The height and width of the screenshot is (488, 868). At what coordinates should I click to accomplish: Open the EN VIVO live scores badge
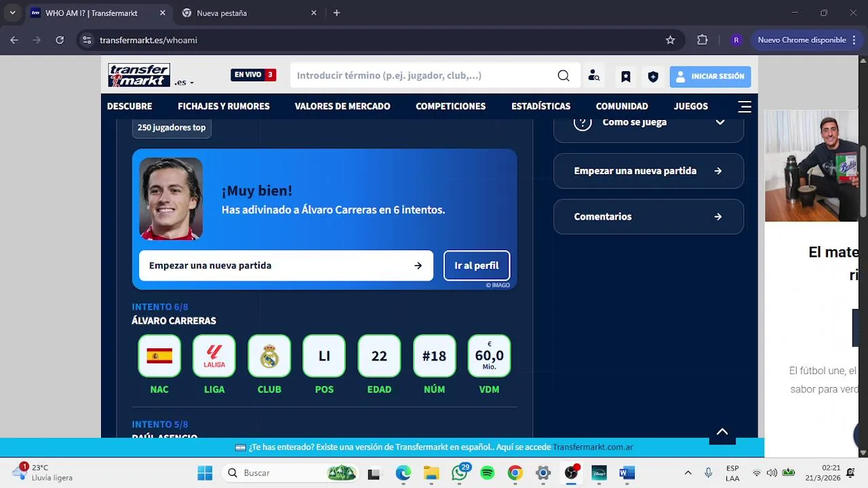253,75
